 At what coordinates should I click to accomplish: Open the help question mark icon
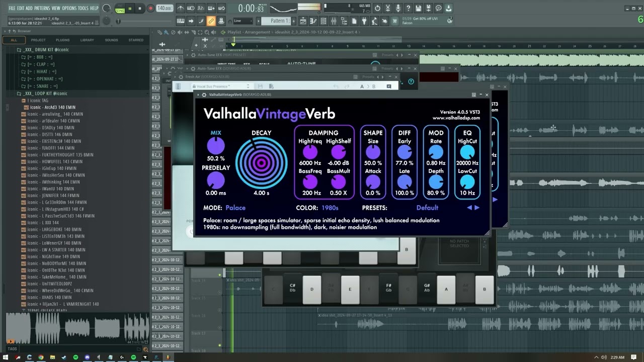408,8
